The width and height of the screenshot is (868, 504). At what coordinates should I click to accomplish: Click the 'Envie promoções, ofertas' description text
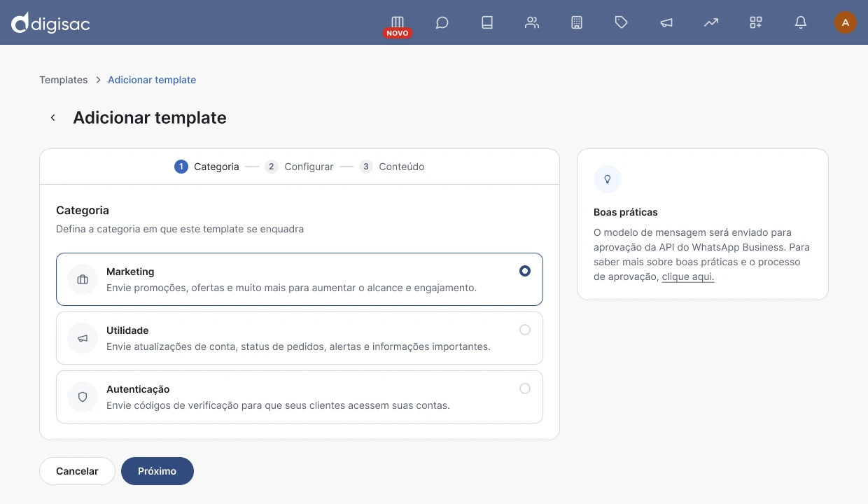[291, 288]
